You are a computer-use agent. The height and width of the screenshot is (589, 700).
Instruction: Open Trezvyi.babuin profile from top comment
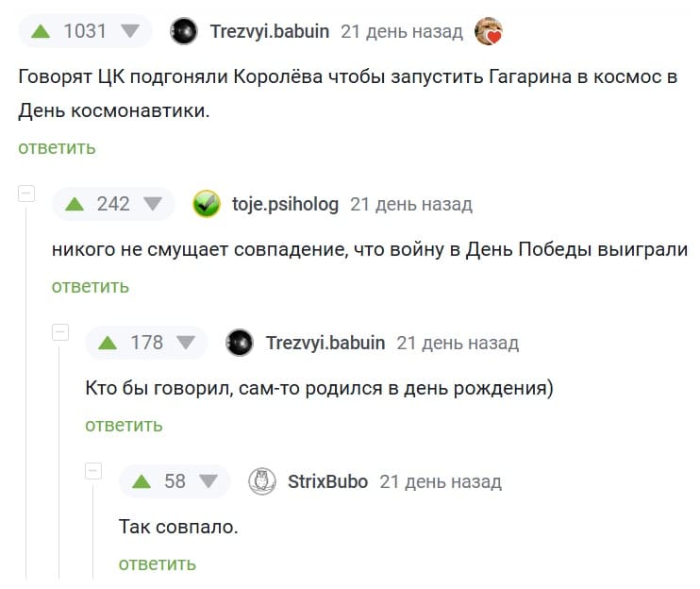(x=269, y=31)
